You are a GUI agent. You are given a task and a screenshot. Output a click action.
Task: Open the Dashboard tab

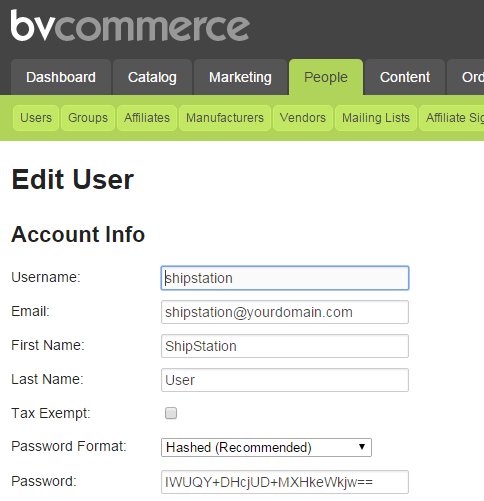[x=61, y=77]
